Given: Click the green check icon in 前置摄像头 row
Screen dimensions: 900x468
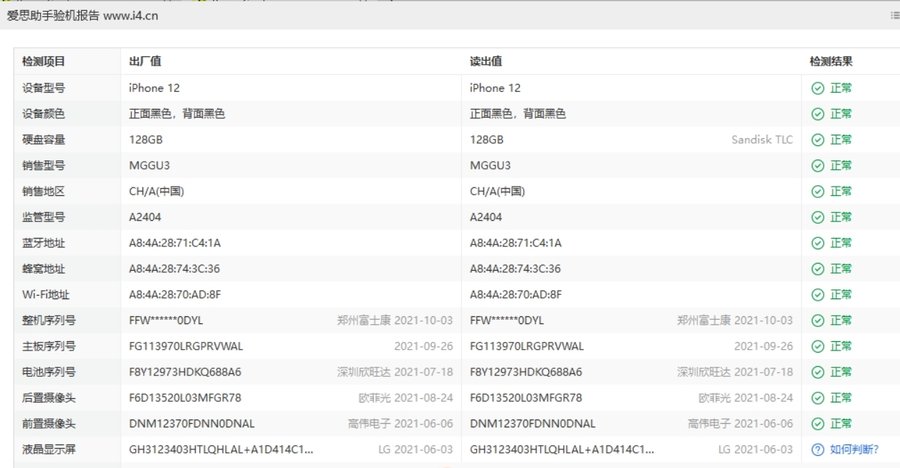Looking at the screenshot, I should [x=817, y=424].
